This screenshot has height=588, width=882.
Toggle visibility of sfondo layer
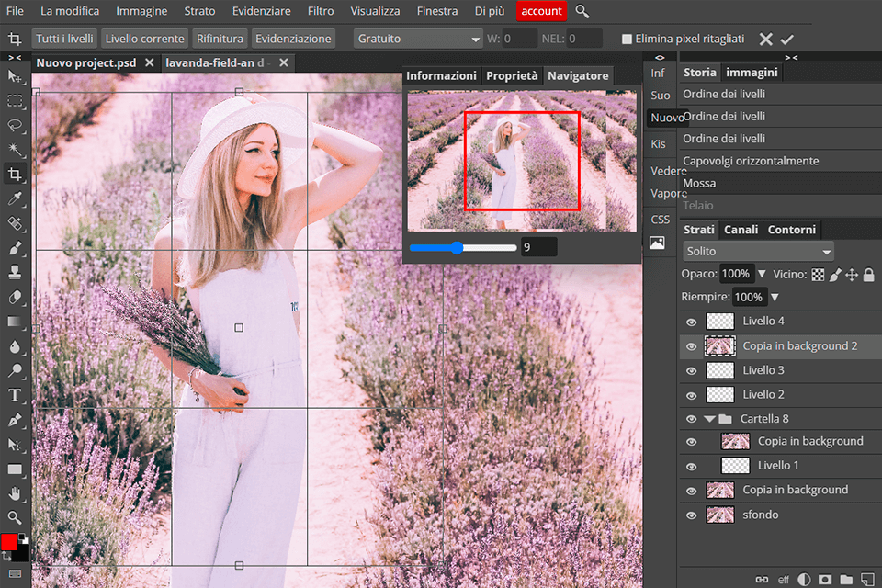[692, 515]
